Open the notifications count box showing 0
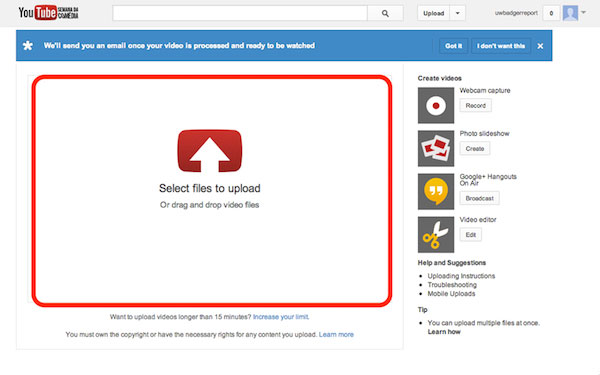The width and height of the screenshot is (600, 375). tap(551, 13)
